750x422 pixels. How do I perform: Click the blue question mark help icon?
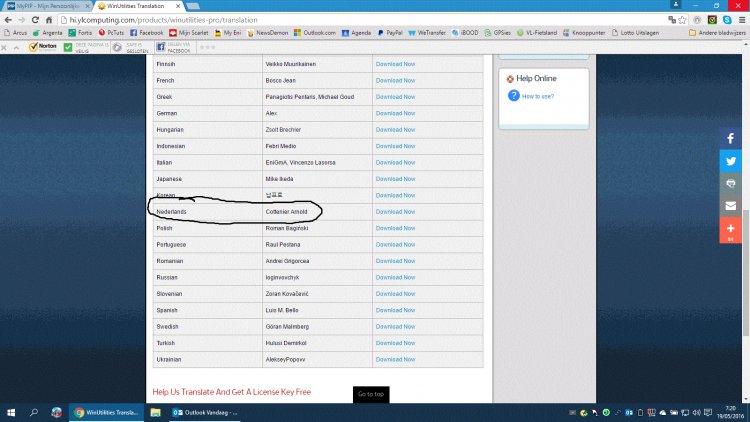click(x=513, y=96)
